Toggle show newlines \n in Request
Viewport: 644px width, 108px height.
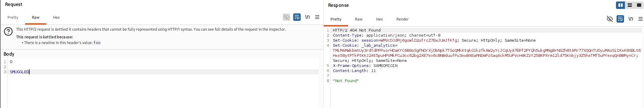pyautogui.click(x=307, y=17)
